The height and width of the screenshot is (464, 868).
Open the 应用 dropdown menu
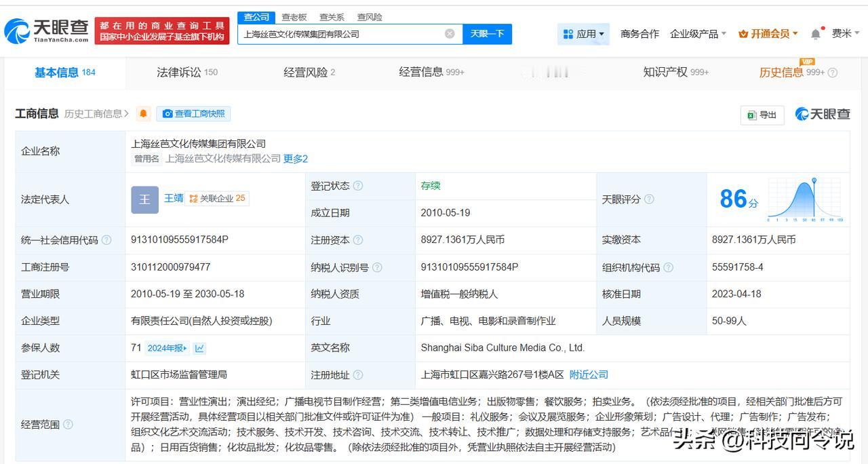[x=584, y=34]
